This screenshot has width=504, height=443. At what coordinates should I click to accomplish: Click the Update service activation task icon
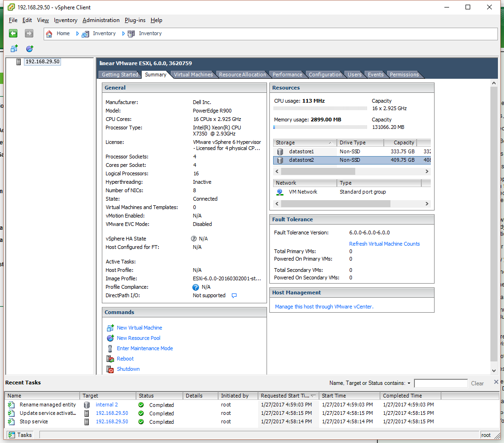tap(11, 413)
